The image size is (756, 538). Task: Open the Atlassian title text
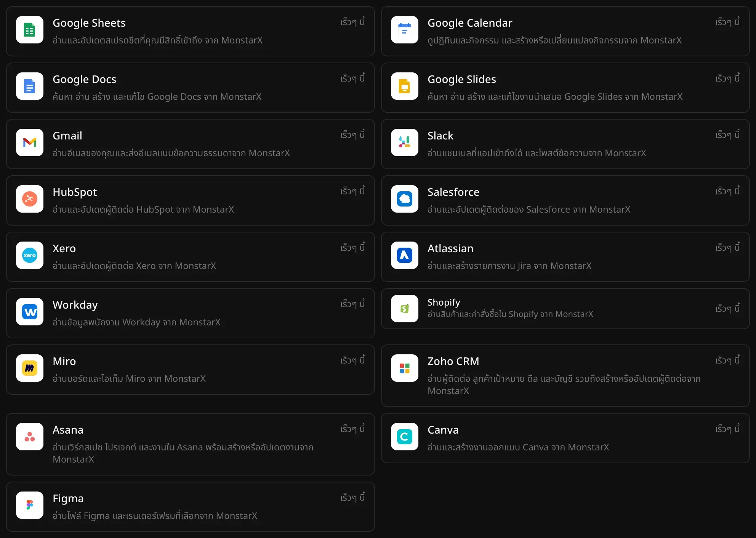450,248
